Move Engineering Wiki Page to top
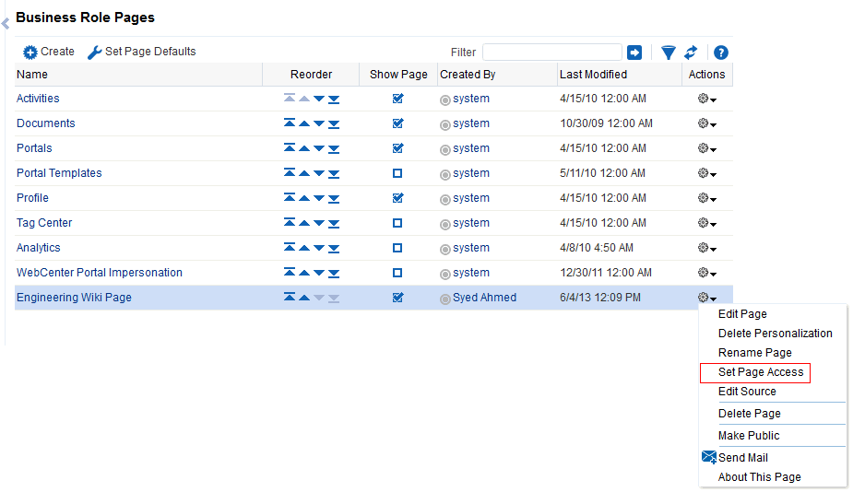This screenshot has height=504, width=865. click(289, 297)
